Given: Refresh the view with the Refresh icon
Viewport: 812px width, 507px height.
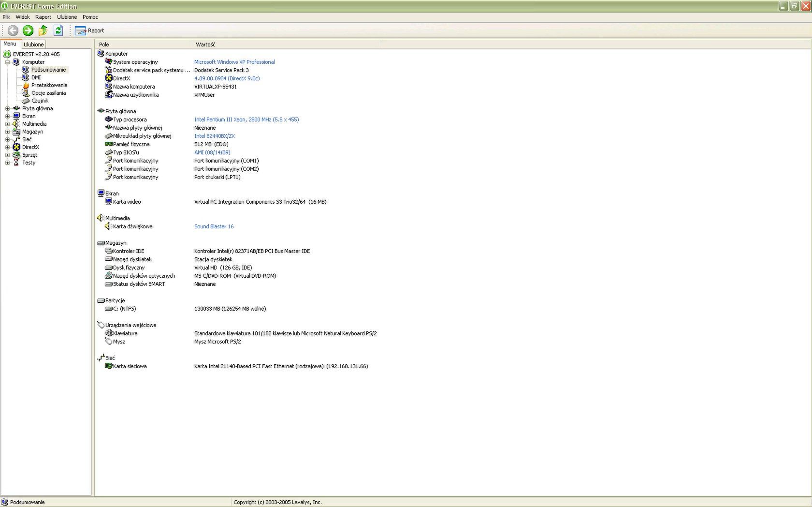Looking at the screenshot, I should point(58,30).
